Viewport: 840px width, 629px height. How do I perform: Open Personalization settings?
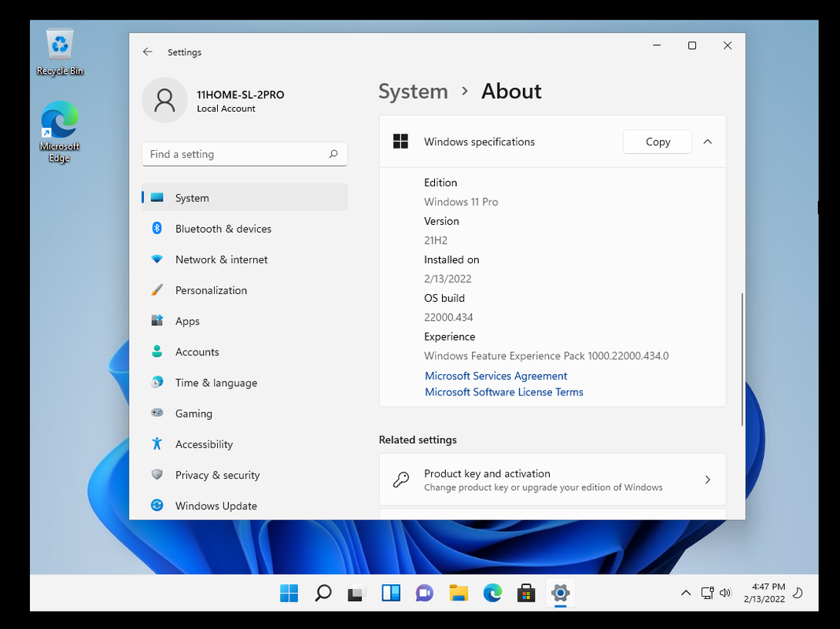245,290
